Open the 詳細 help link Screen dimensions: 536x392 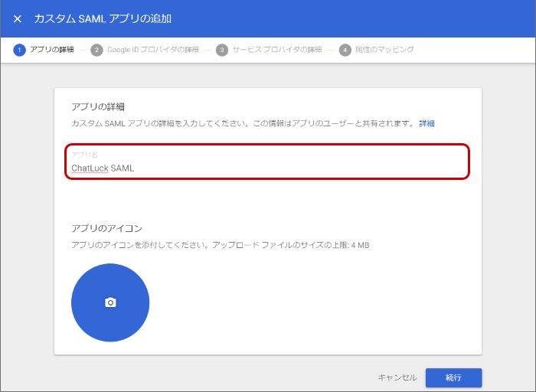(x=427, y=123)
